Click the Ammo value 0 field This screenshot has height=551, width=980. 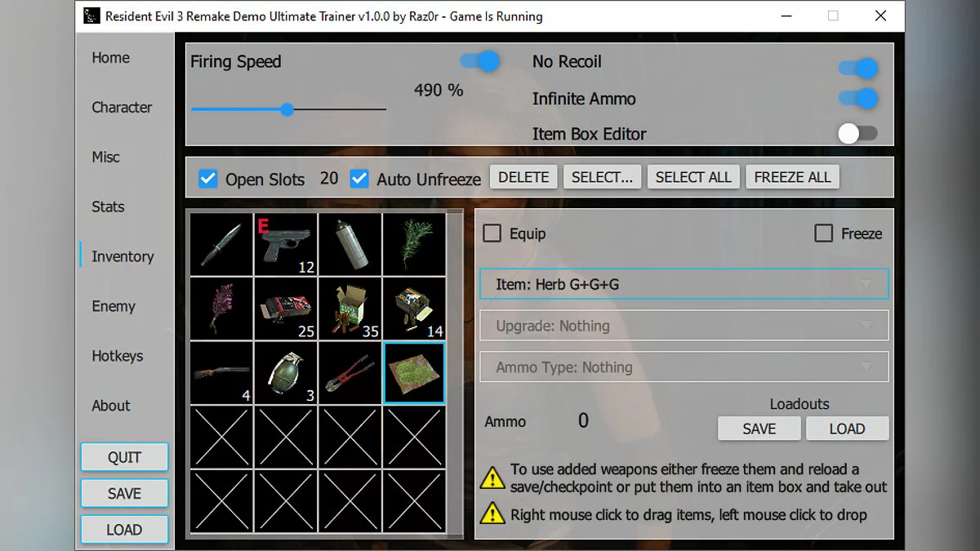pos(583,420)
